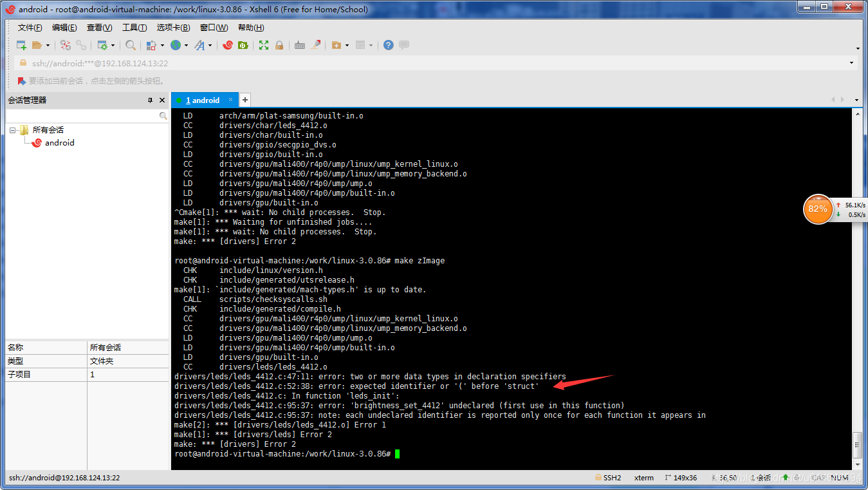This screenshot has width=868, height=490.
Task: Click the green up-arrow status bar icon
Action: click(785, 478)
